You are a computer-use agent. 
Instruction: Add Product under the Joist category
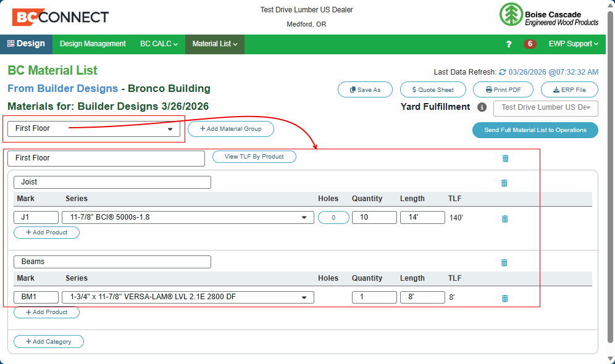pyautogui.click(x=47, y=233)
